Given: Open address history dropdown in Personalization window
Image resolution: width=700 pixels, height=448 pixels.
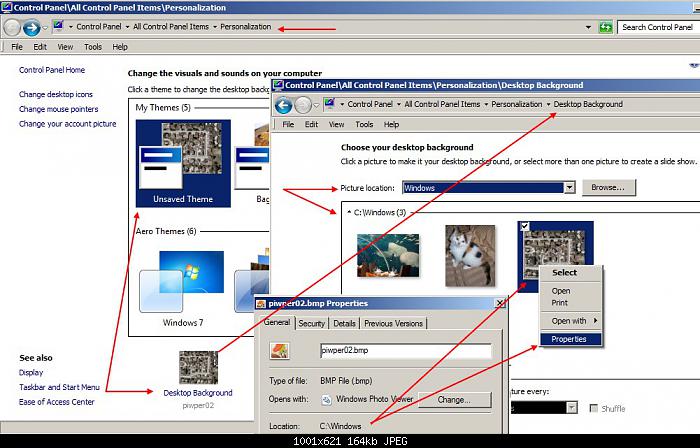Looking at the screenshot, I should (588, 27).
